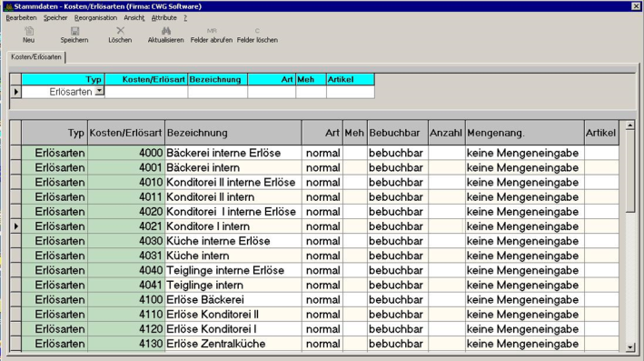The image size is (644, 361).
Task: Click the Kosten/Erlösart filter input field
Action: pos(146,92)
